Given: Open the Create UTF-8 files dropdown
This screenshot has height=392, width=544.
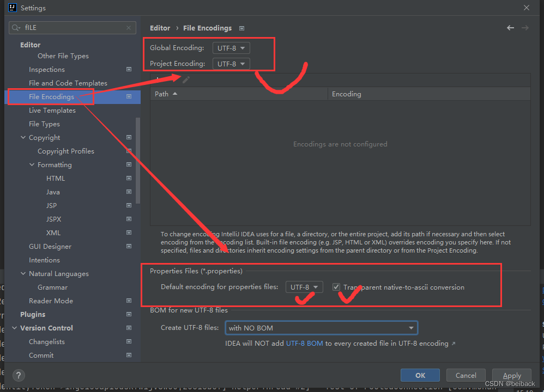Looking at the screenshot, I should [321, 328].
